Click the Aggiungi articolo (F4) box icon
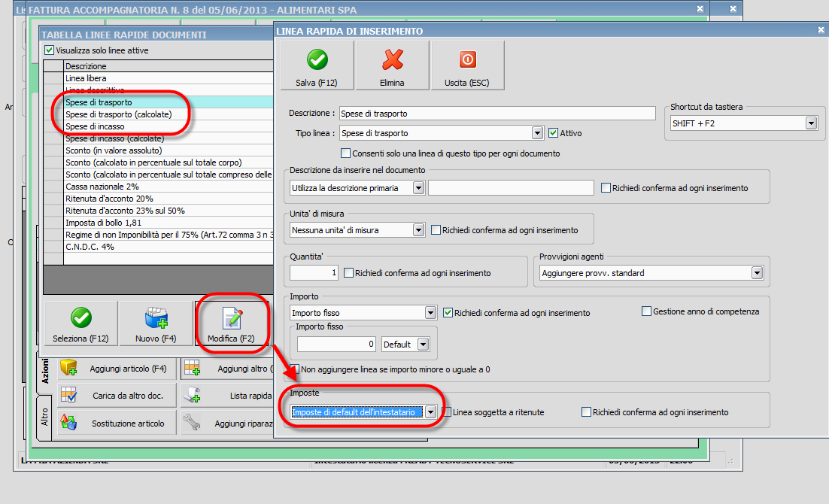The width and height of the screenshot is (829, 504). [x=68, y=368]
